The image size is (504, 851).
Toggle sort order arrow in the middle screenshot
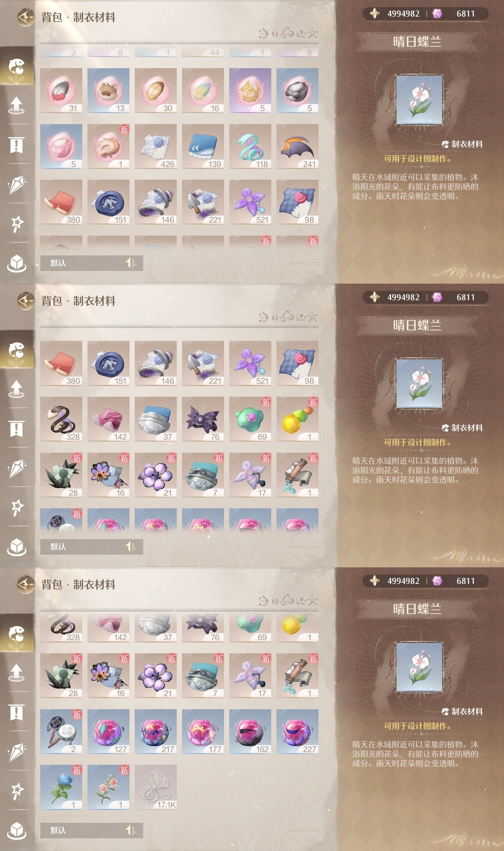[x=131, y=546]
